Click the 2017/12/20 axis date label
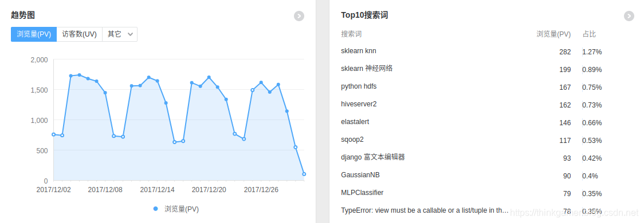 point(209,190)
